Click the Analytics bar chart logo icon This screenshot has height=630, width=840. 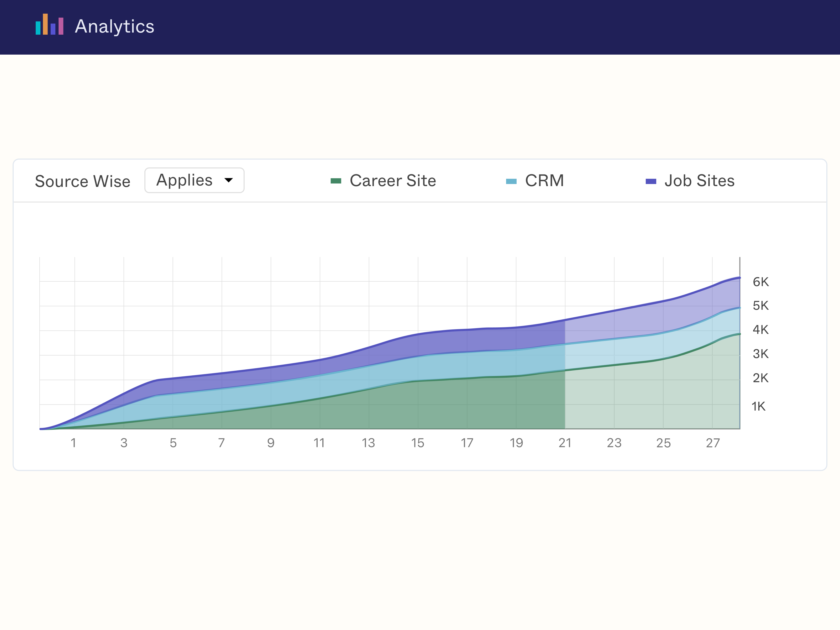click(x=49, y=25)
